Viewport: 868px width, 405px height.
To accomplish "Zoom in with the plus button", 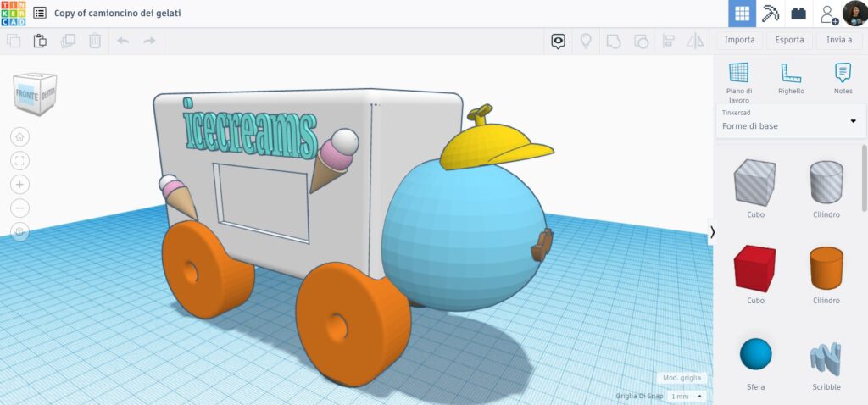I will [x=20, y=184].
